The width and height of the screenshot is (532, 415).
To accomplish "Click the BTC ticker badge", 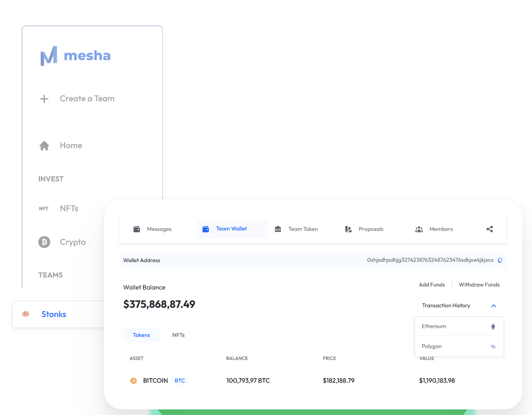I will point(180,381).
